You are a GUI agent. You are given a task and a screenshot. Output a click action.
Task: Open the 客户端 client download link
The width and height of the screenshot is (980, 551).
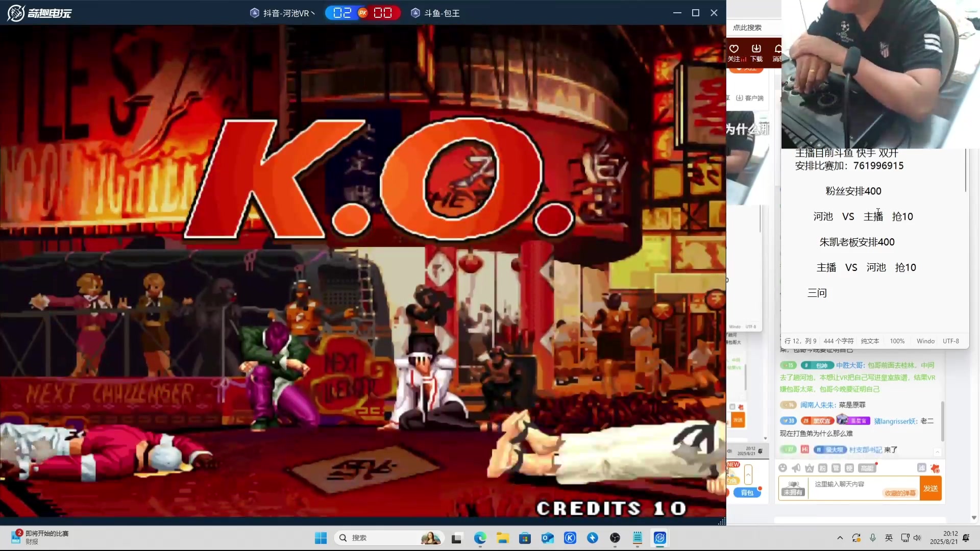click(750, 98)
